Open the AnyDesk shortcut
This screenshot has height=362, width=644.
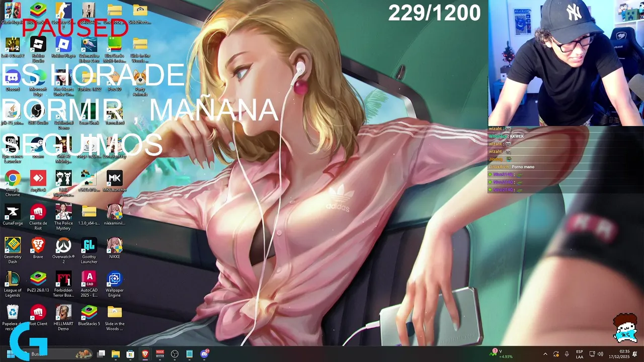[38, 182]
